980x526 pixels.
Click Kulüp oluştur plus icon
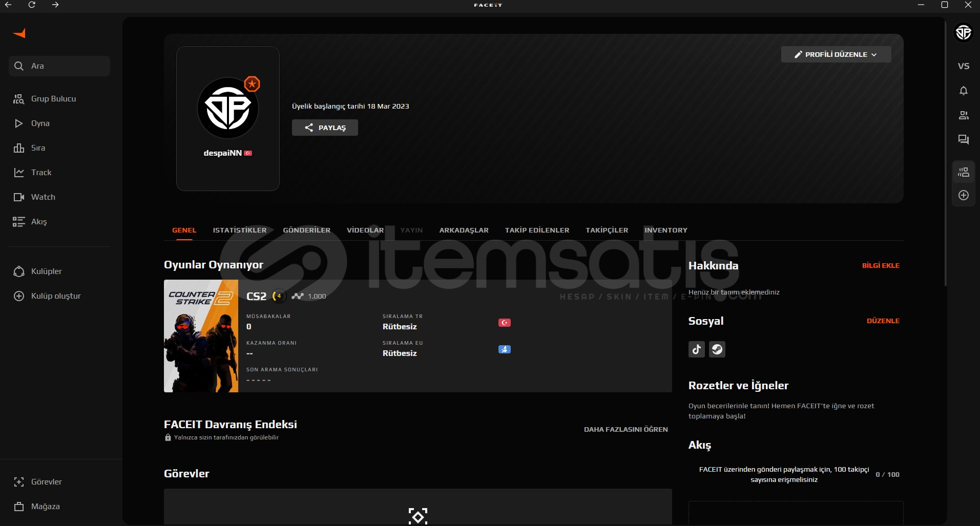[x=19, y=296]
